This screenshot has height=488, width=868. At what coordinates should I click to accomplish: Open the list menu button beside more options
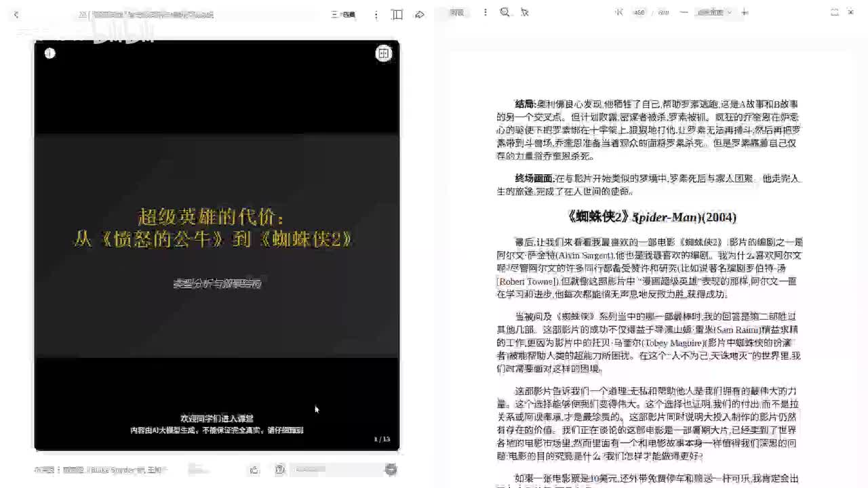pos(343,14)
